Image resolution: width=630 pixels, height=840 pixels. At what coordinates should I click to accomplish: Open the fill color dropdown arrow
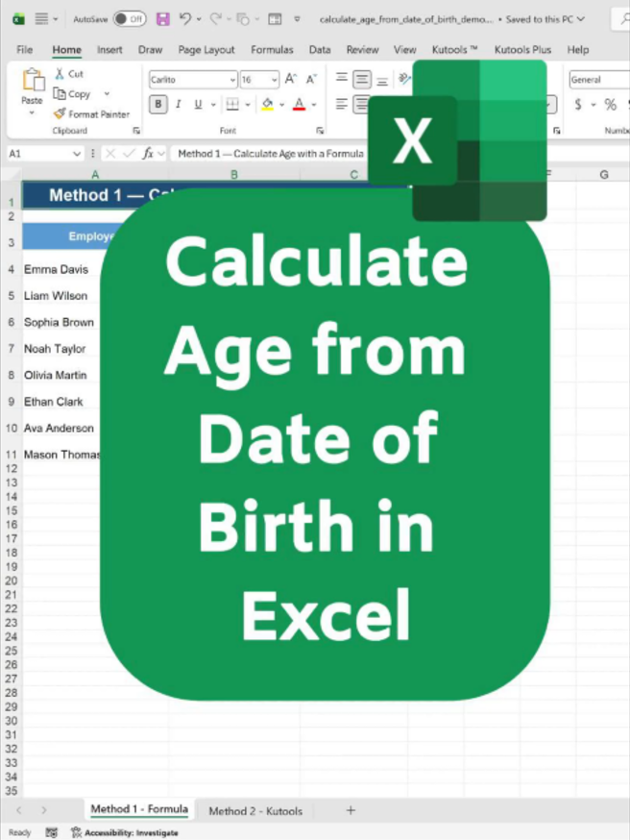tap(281, 105)
